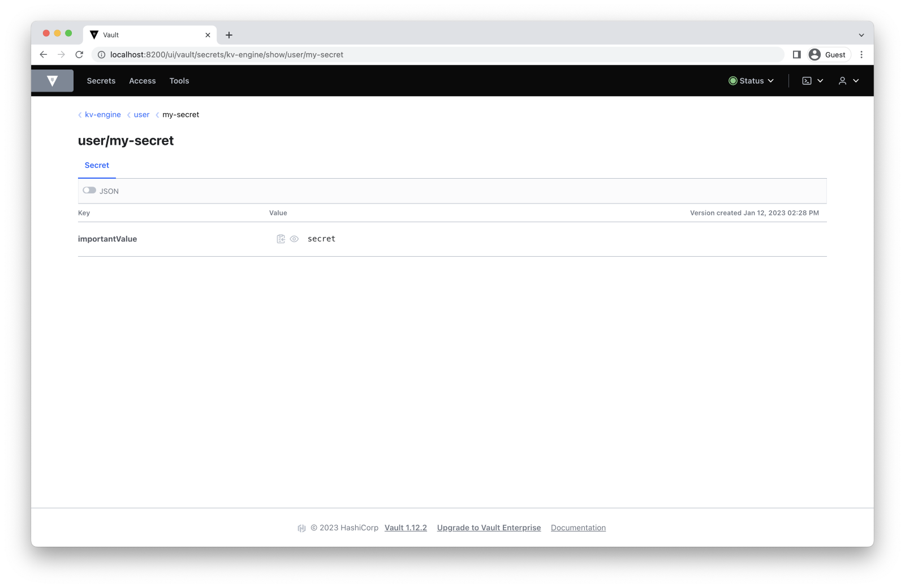Open the Status dropdown menu
905x588 pixels.
(751, 81)
